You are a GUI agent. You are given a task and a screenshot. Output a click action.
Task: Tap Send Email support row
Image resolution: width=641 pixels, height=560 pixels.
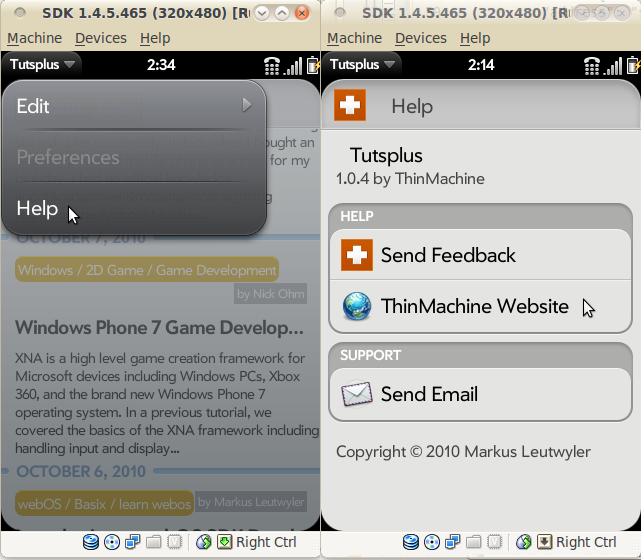(480, 394)
